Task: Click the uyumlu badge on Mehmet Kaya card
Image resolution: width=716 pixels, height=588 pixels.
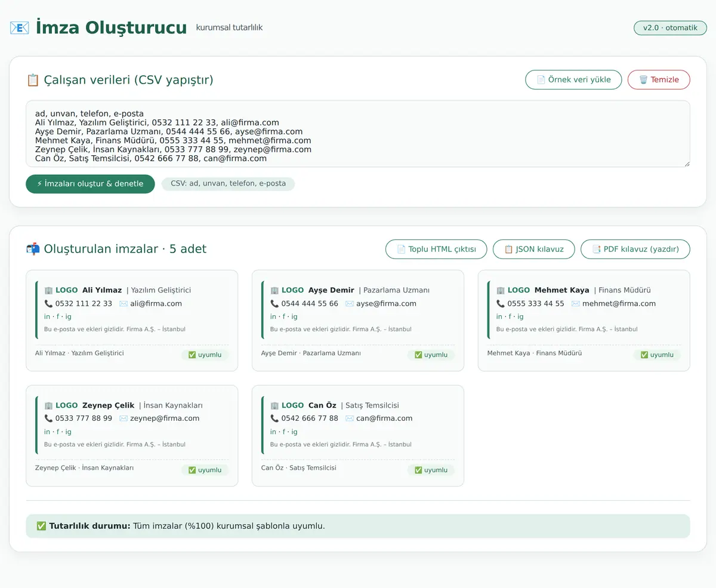Action: pyautogui.click(x=657, y=355)
